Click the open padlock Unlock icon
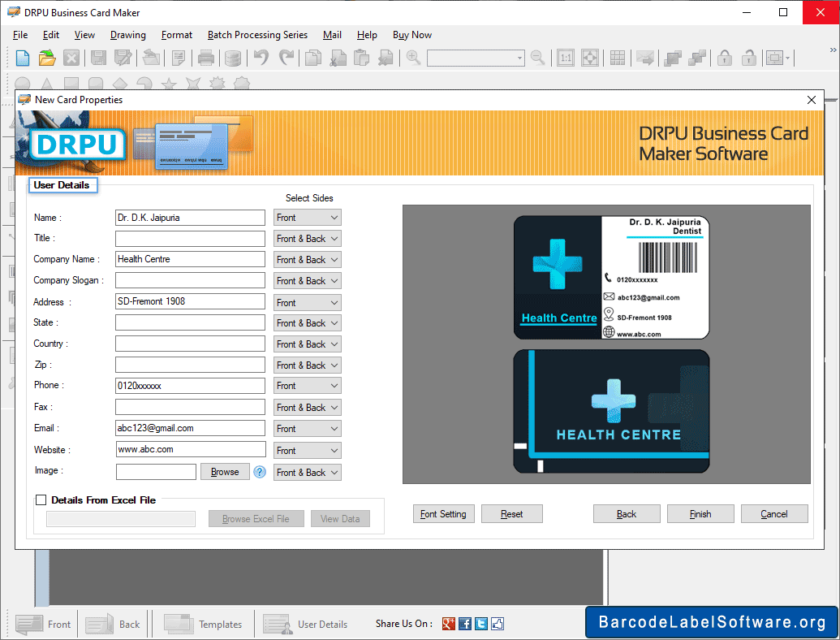The image size is (840, 640). (x=749, y=58)
